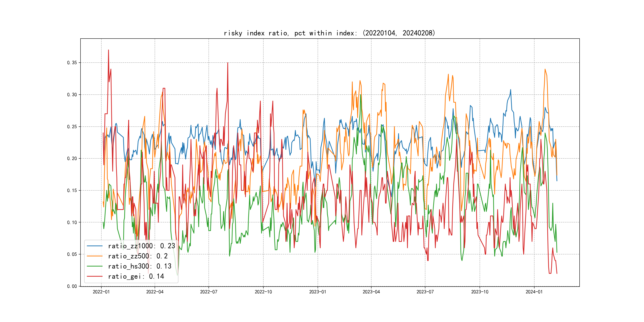The height and width of the screenshot is (322, 644).
Task: Click the 2022-10 x-axis tick label
Action: click(263, 292)
